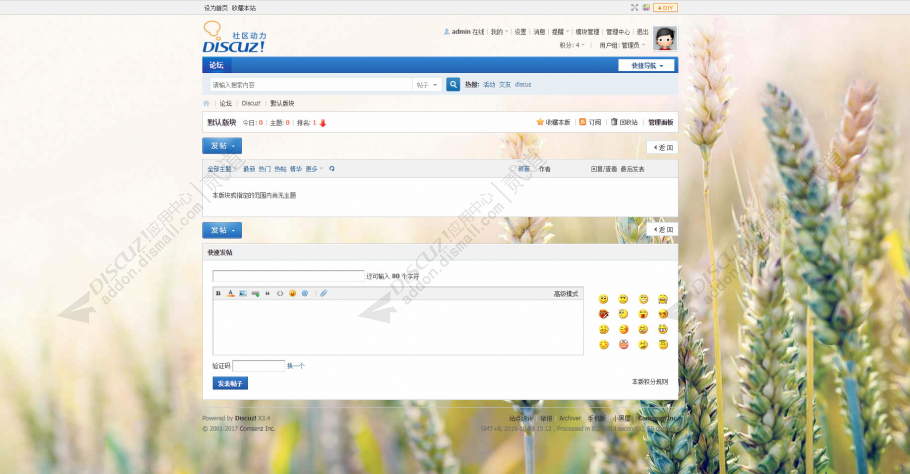The image size is (910, 474).
Task: Focus the search content input field
Action: click(x=310, y=85)
